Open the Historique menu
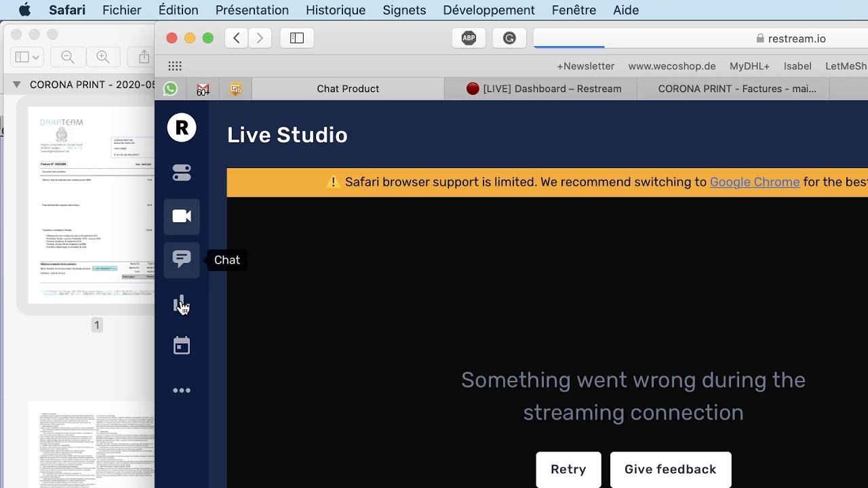This screenshot has width=868, height=488. coord(336,10)
